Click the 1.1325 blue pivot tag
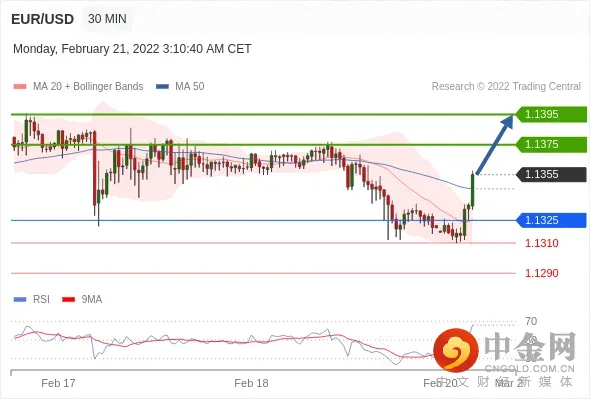Viewport: 590px width, 400px height. (x=550, y=220)
